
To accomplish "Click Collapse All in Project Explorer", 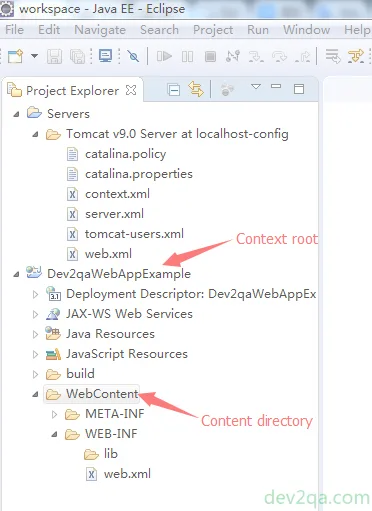I will (174, 90).
